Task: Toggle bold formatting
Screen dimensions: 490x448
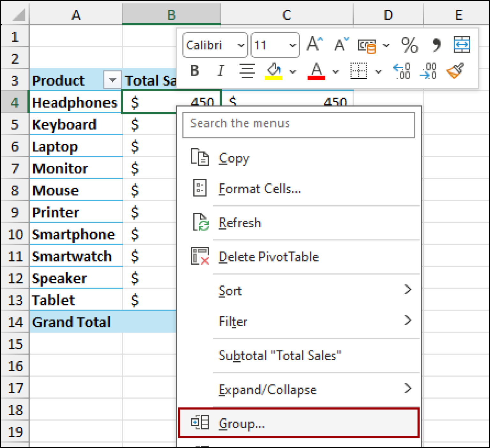Action: pyautogui.click(x=195, y=71)
